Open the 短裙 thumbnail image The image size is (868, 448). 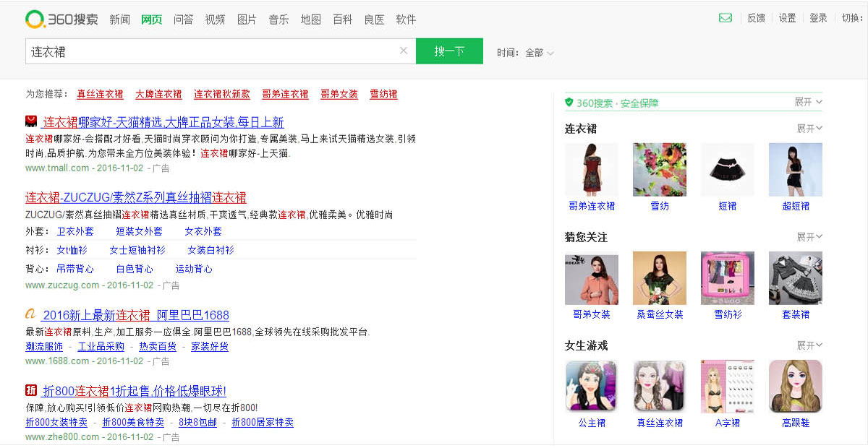pyautogui.click(x=728, y=170)
